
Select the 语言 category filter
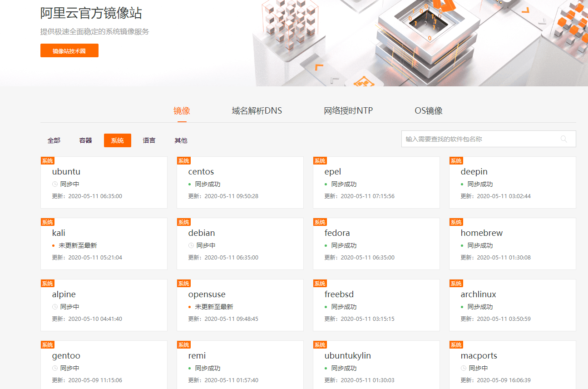click(149, 140)
